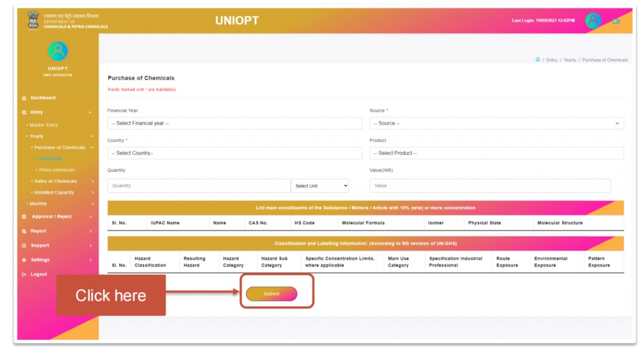Click the Molecular Structure column header
644x354 pixels.
(x=560, y=223)
